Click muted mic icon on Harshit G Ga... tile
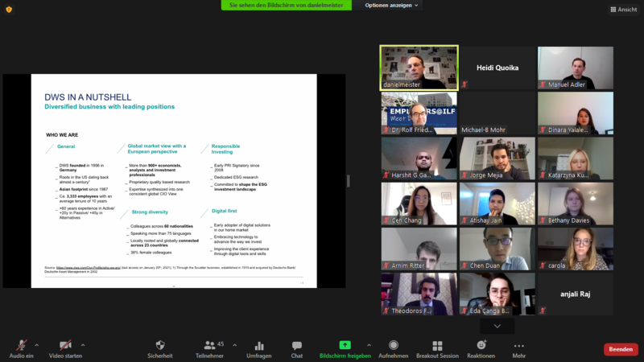644x362 pixels. (386, 175)
